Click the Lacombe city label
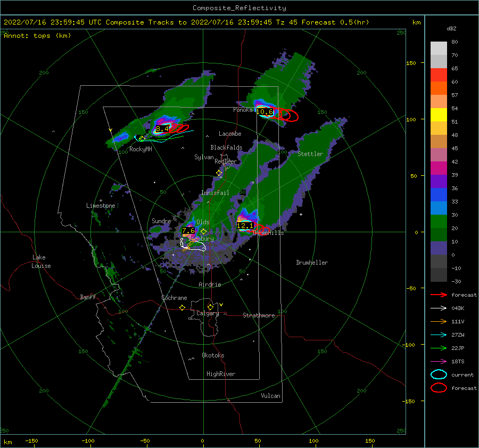Viewport: 479px width, 448px height. 230,134
